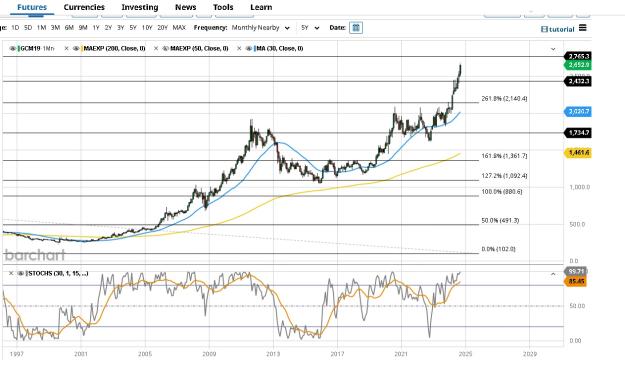Set chart range to 9M

pyautogui.click(x=83, y=27)
